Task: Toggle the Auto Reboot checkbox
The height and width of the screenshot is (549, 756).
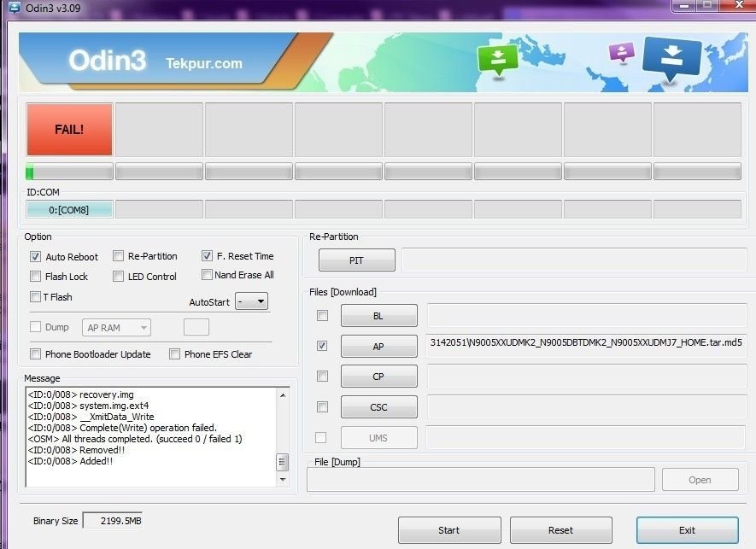Action: pos(35,256)
